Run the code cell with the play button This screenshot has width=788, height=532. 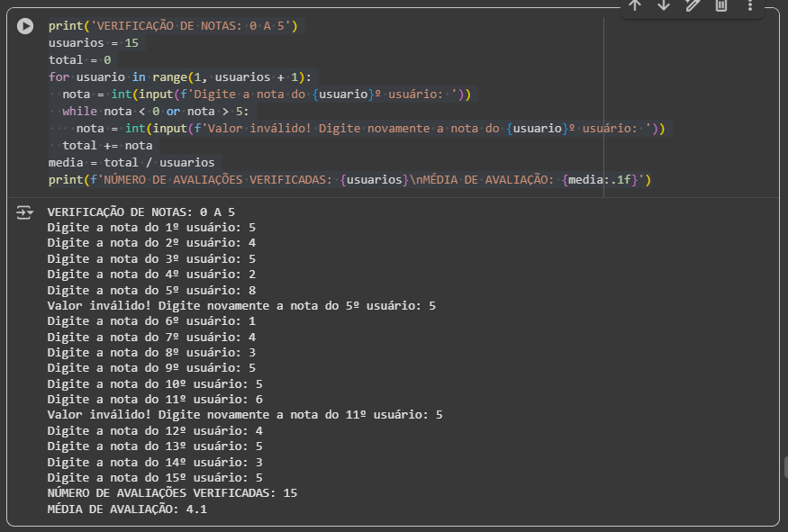[25, 26]
